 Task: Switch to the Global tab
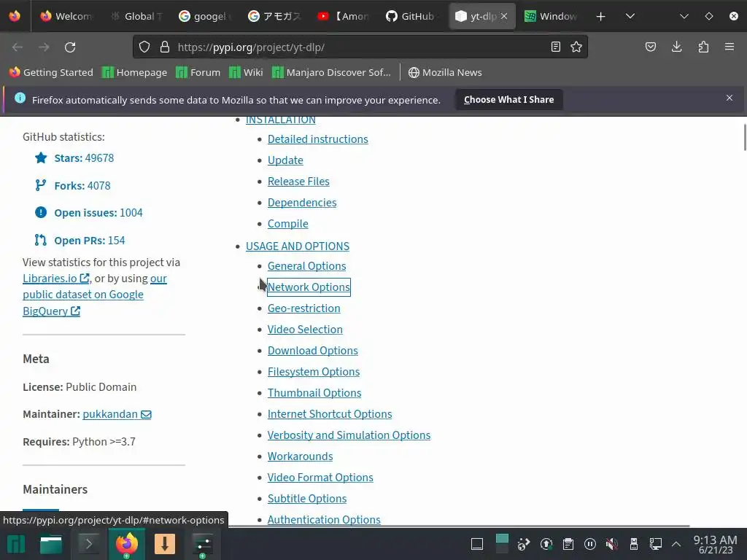coord(136,16)
